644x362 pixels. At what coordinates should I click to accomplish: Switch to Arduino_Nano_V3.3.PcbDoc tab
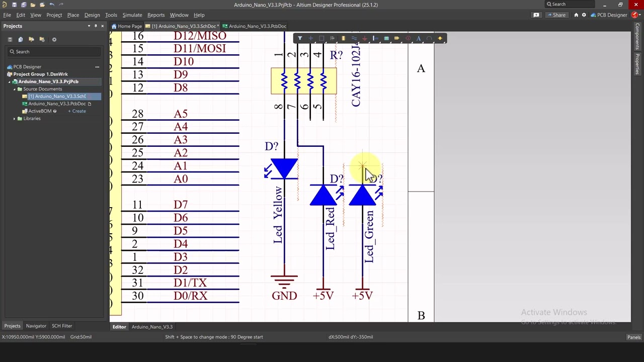(255, 26)
